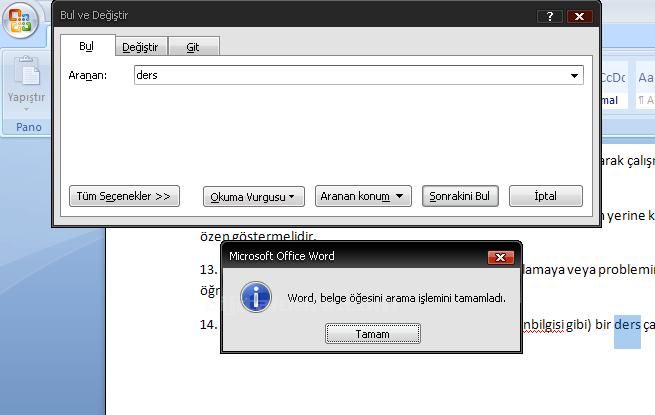Click the Tüm Seçenekler >> button
655x415 pixels.
coord(124,196)
